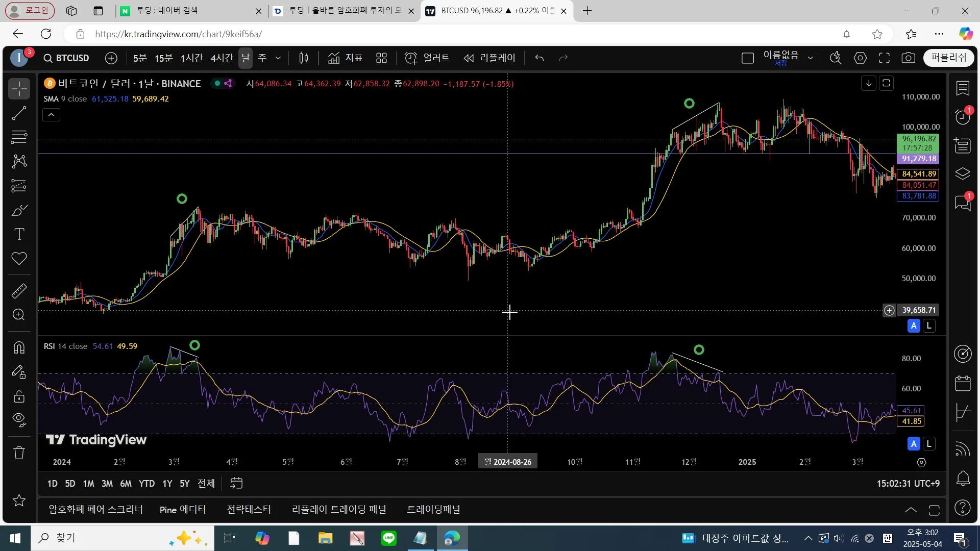Click trash icon to remove drawings
The width and height of the screenshot is (980, 551).
pyautogui.click(x=19, y=453)
